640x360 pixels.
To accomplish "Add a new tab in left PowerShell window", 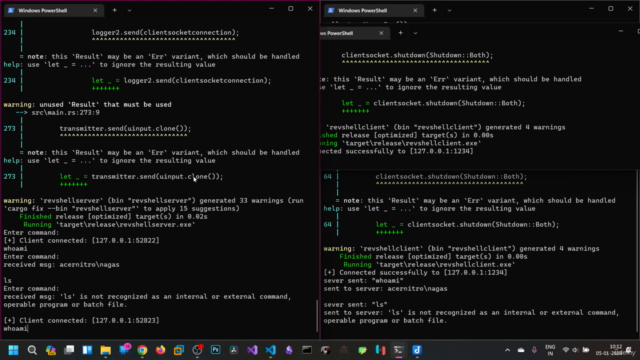I will point(115,10).
